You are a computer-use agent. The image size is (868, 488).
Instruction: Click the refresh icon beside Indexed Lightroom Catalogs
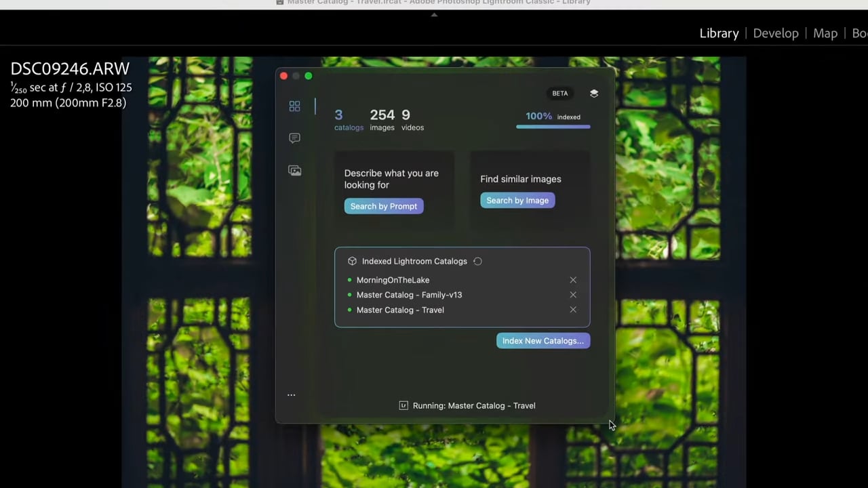point(477,261)
